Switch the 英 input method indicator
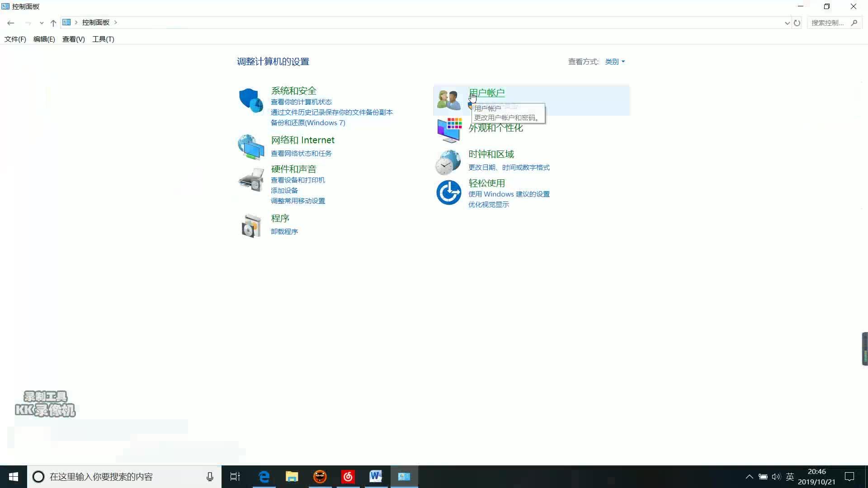Image resolution: width=868 pixels, height=488 pixels. tap(790, 477)
